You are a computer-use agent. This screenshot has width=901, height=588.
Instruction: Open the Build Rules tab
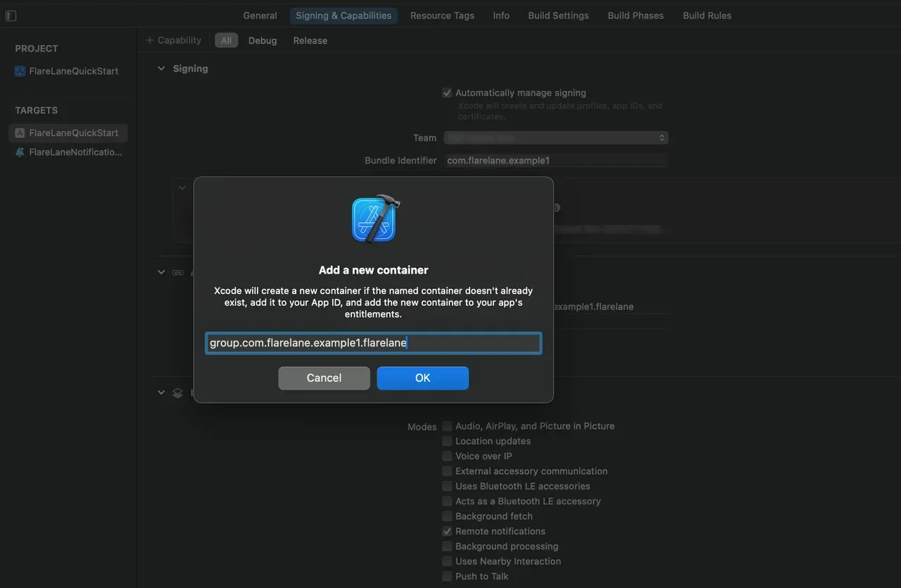tap(707, 15)
